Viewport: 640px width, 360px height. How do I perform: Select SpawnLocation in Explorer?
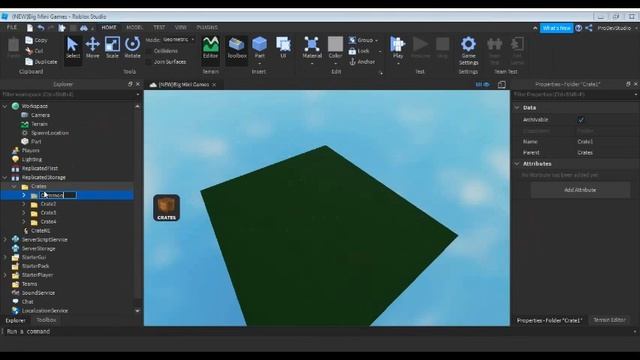click(49, 133)
